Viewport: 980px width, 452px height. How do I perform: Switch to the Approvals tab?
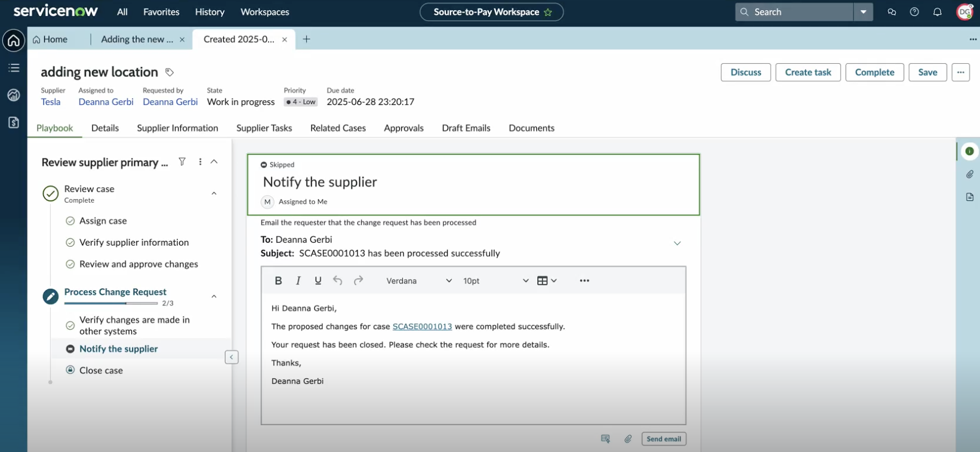(403, 128)
